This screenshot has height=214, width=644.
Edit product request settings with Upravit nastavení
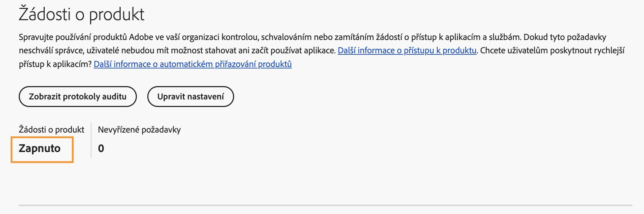[191, 97]
